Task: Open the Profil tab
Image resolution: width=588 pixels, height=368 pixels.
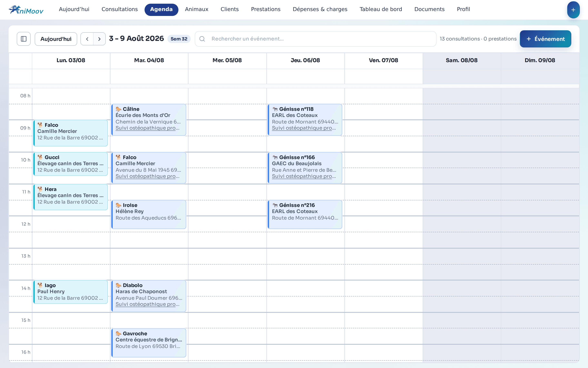Action: (463, 9)
